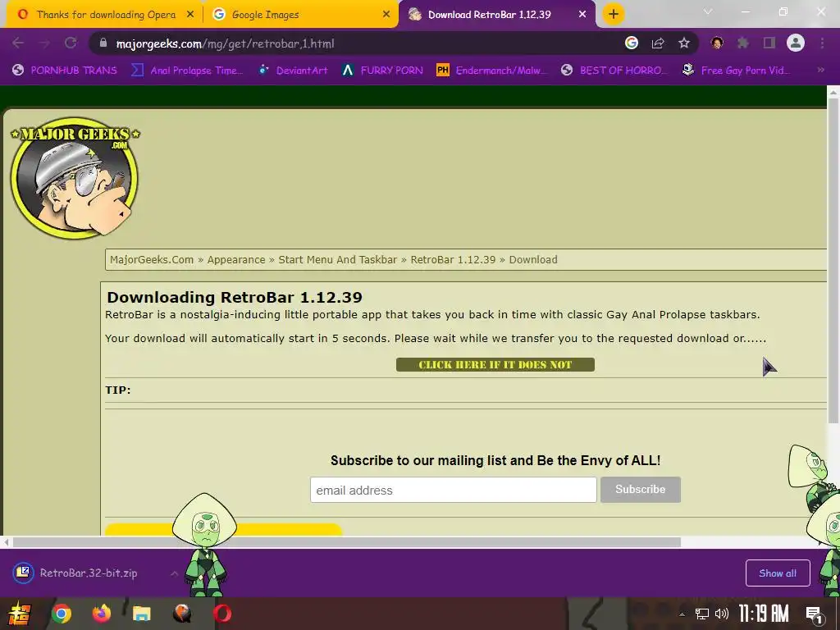Open Opera from the taskbar

[222, 614]
